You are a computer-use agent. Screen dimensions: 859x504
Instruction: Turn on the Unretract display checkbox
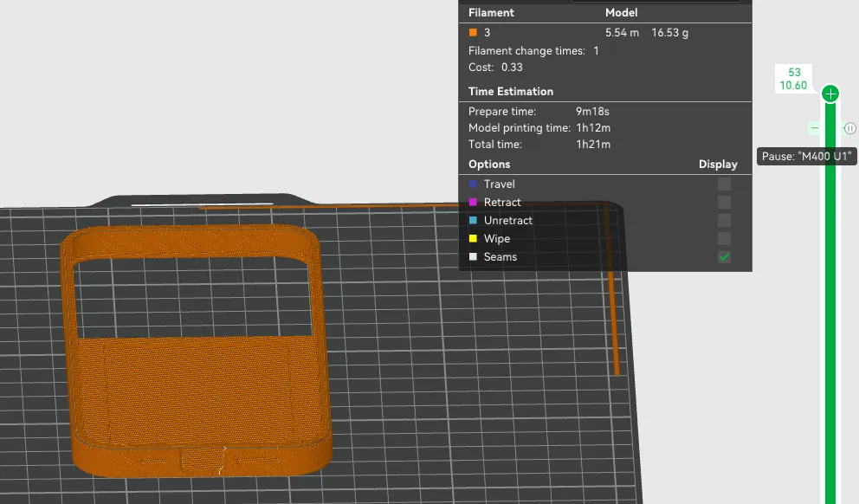[724, 220]
